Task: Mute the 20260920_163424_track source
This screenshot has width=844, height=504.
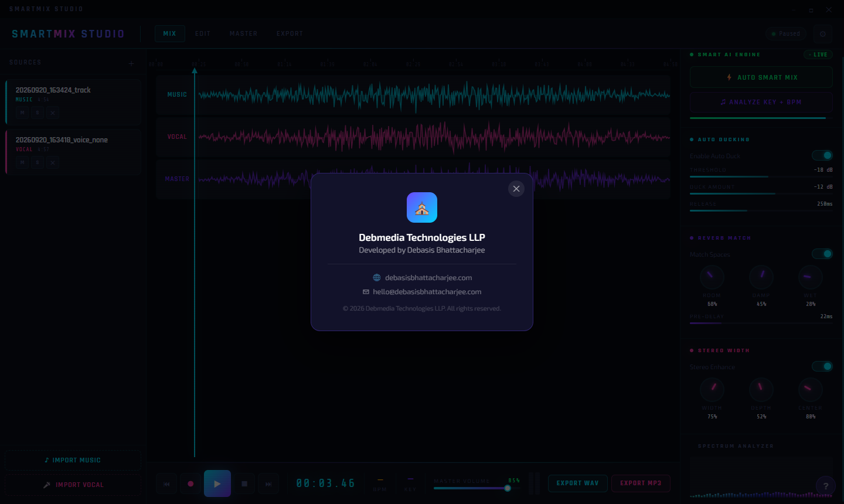Action: (x=23, y=113)
